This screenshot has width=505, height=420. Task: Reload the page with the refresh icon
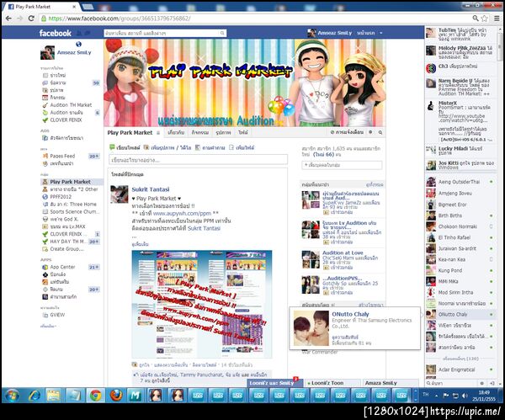click(x=31, y=19)
